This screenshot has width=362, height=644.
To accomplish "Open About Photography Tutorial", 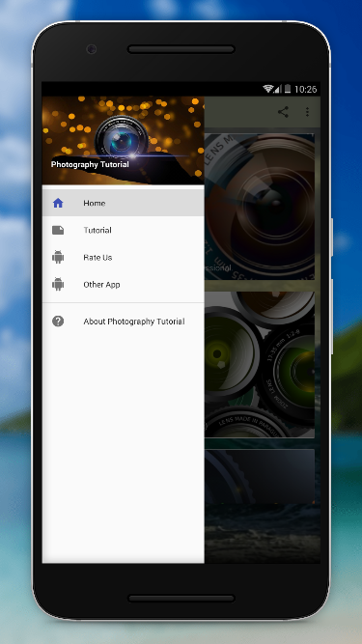I will [x=124, y=322].
